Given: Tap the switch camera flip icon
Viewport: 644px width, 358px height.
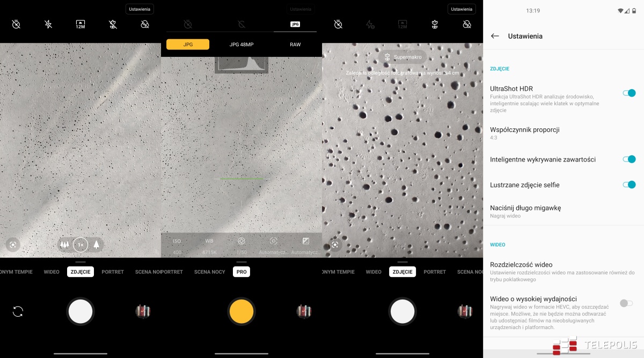Looking at the screenshot, I should point(18,311).
